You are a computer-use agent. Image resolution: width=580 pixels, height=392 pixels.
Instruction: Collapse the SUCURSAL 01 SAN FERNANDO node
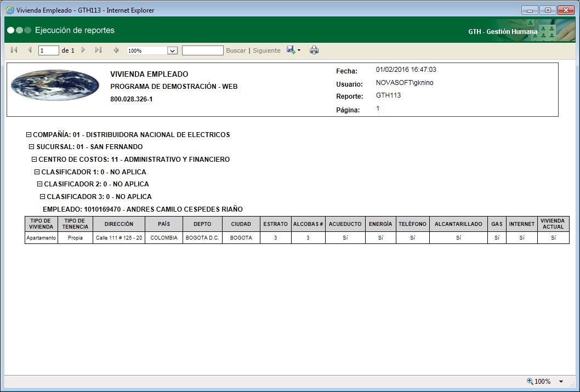[32, 147]
